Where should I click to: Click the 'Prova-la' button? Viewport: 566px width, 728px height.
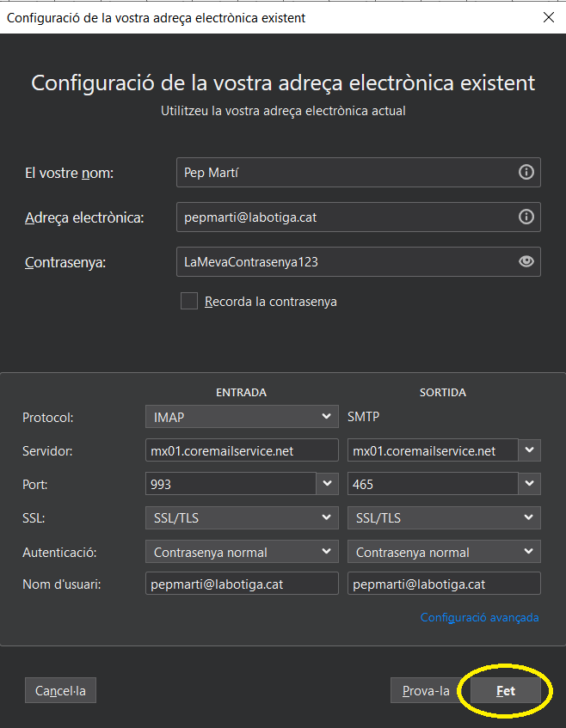tap(426, 690)
